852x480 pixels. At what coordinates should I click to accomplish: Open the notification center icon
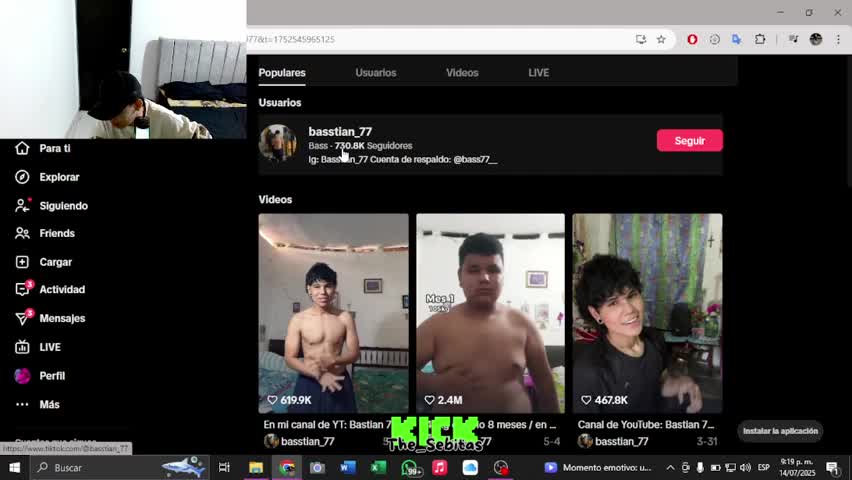833,467
